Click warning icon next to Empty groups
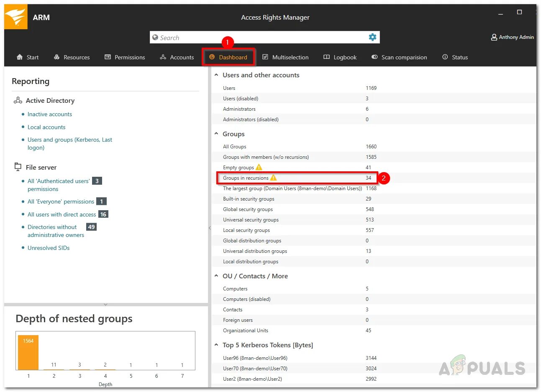Screen dimensions: 541x392 tap(259, 167)
